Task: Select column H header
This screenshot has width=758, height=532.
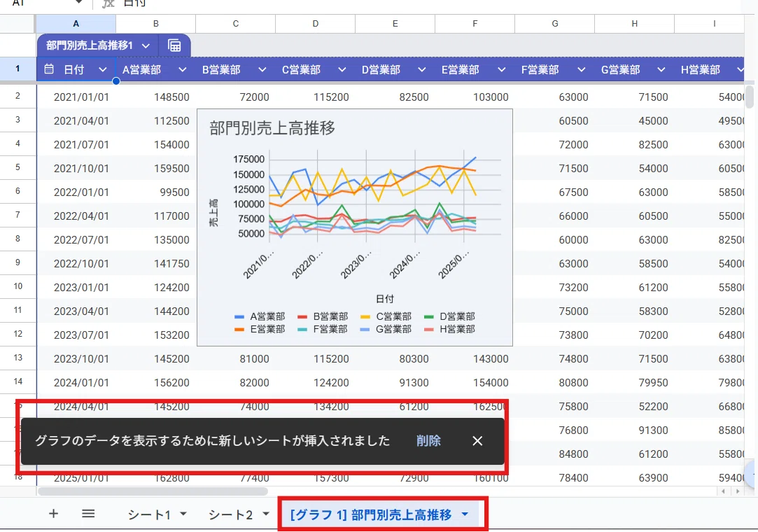Action: [x=634, y=24]
